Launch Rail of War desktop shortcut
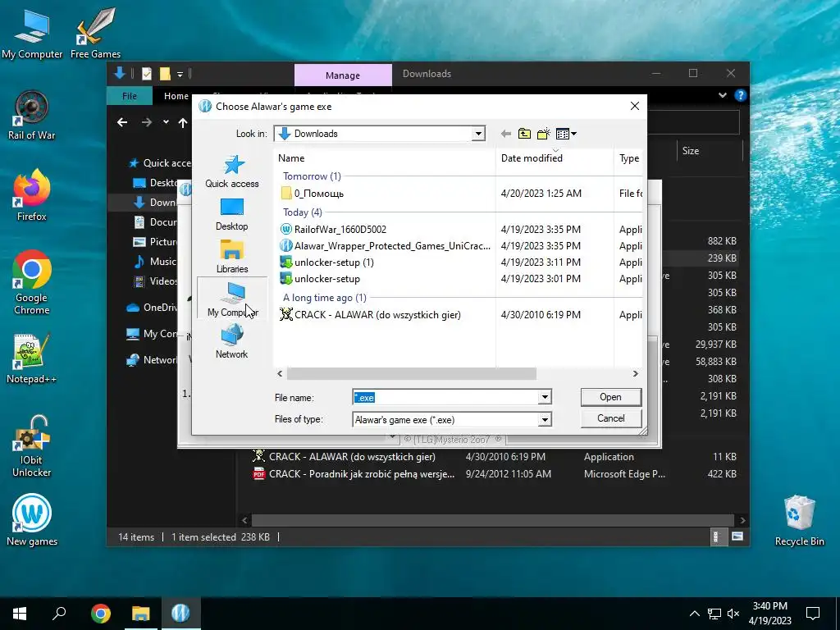The height and width of the screenshot is (630, 840). click(x=32, y=115)
